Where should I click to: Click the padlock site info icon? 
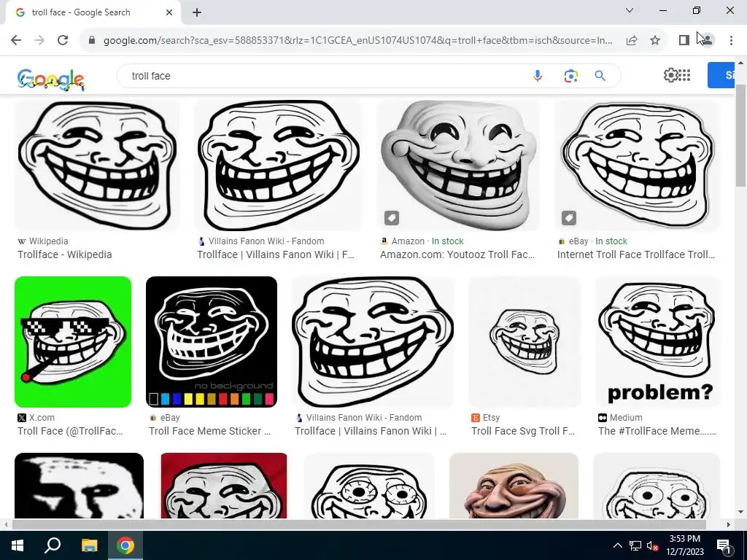pyautogui.click(x=92, y=40)
